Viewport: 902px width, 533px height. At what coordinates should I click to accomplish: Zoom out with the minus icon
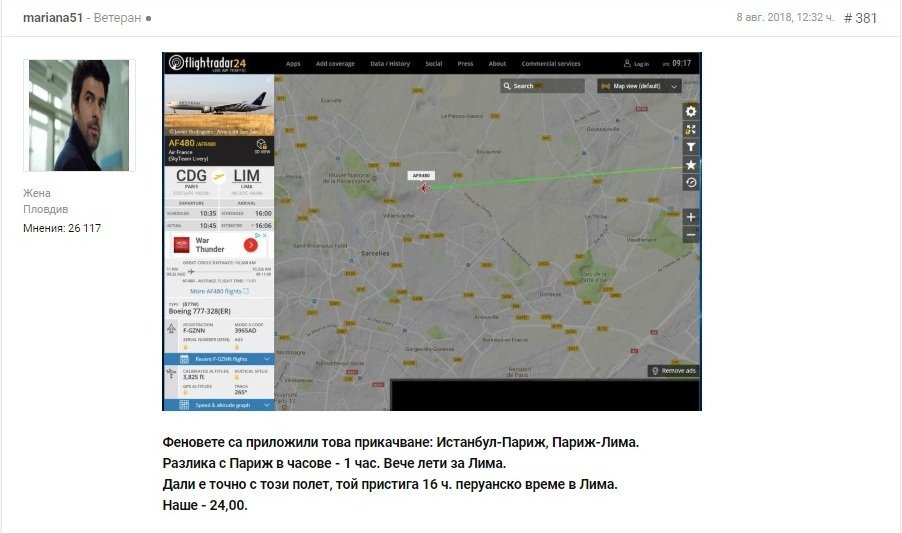tap(690, 235)
